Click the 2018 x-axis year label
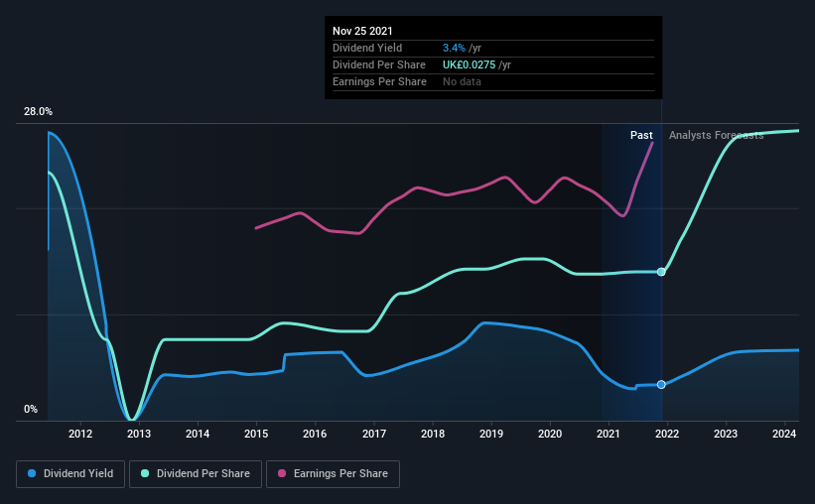Viewport: 815px width, 504px height. point(433,434)
